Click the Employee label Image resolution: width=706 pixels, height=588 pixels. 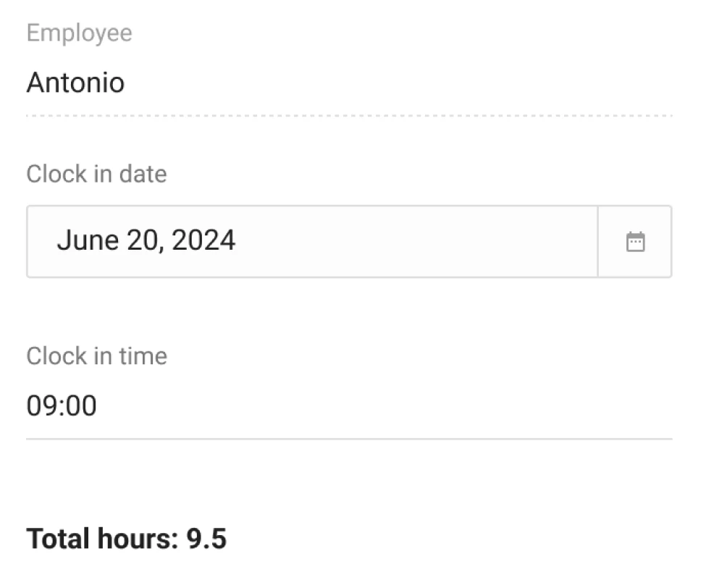79,33
